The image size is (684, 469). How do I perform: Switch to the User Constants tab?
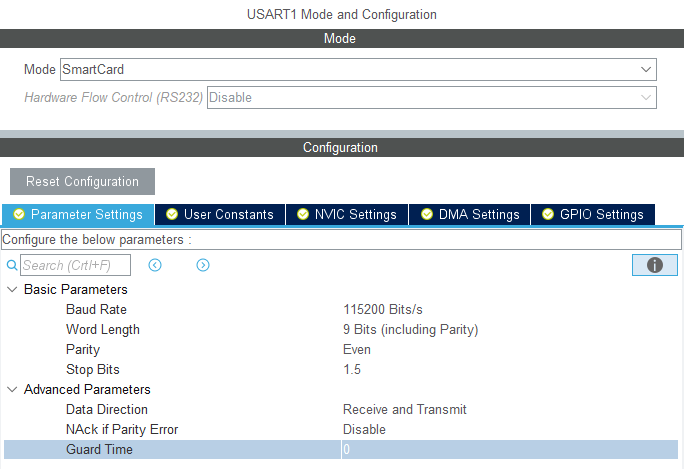(220, 215)
